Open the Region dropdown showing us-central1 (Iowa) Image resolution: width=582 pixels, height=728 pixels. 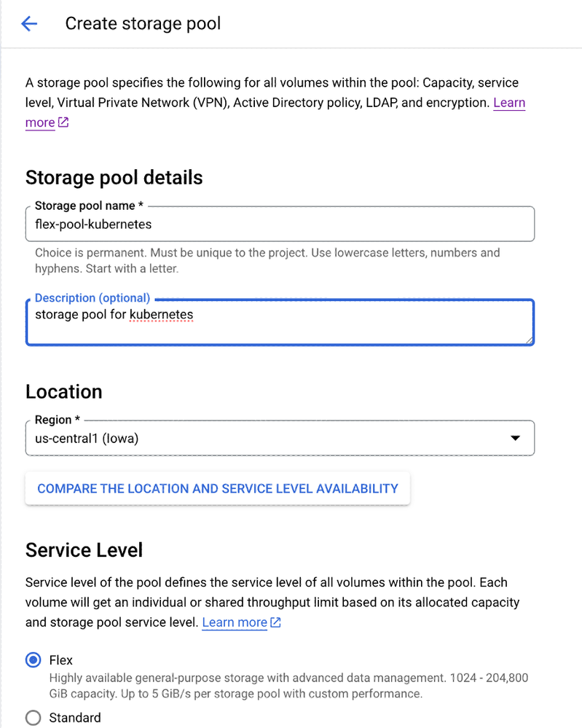coord(280,439)
